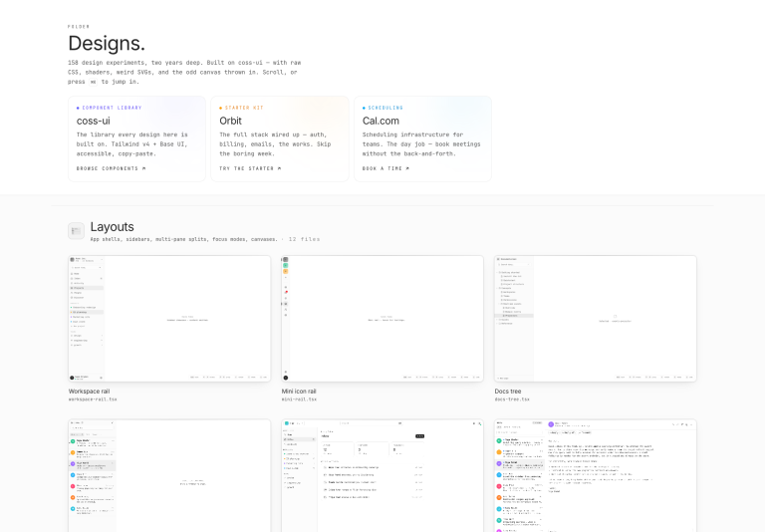Click the Designs. page heading

(107, 44)
